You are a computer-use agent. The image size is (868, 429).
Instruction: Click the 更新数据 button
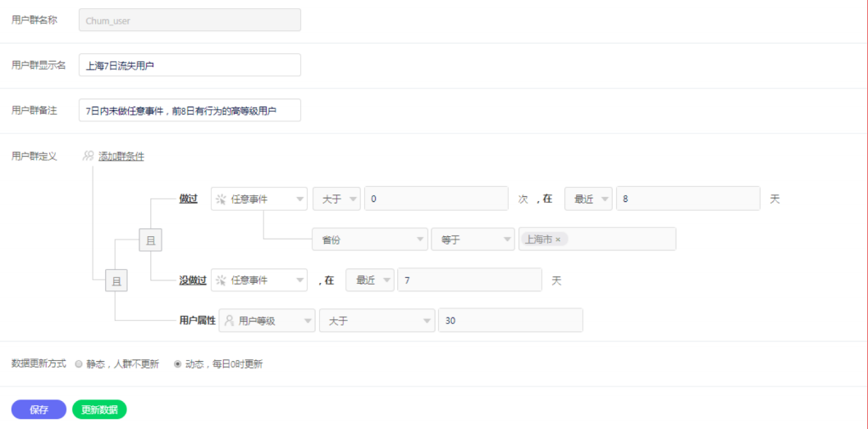point(99,409)
